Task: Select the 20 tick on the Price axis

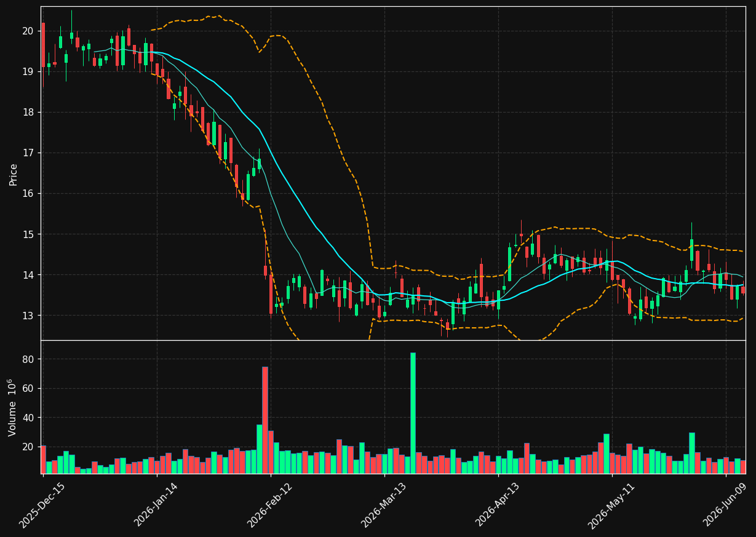Action: coord(29,31)
